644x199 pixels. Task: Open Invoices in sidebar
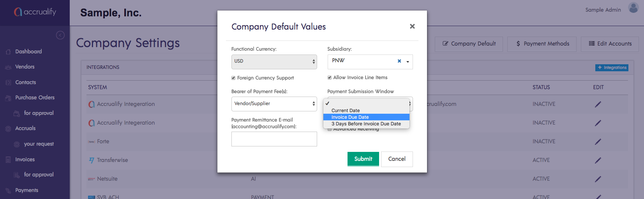tap(25, 159)
